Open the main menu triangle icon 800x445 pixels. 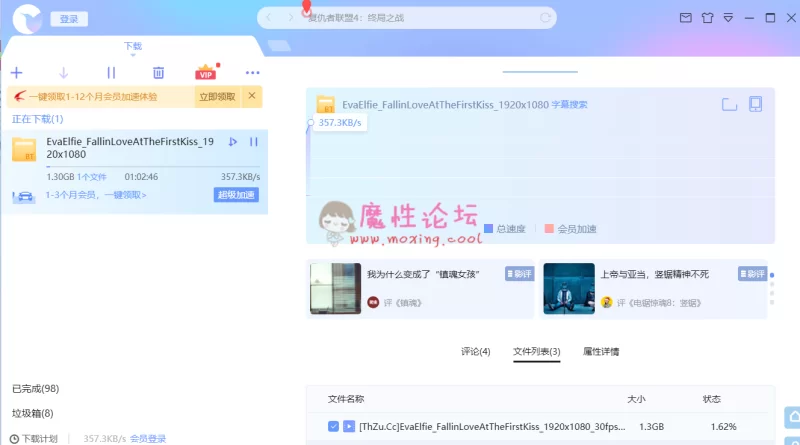coord(728,18)
